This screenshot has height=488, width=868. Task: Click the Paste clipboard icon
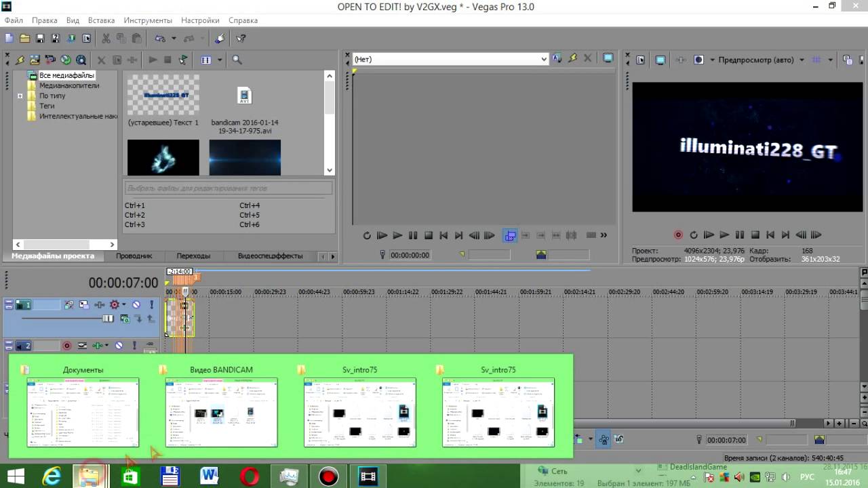click(x=137, y=39)
